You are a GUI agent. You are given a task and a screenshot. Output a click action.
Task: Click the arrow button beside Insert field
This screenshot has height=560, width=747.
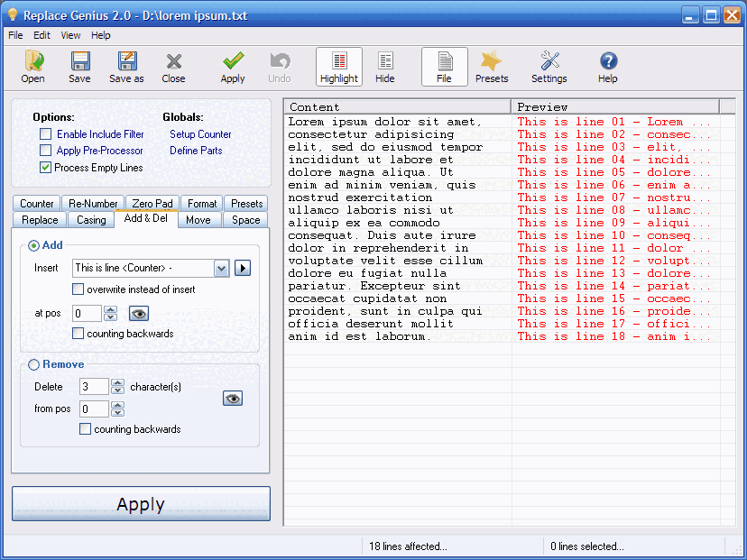pos(243,268)
